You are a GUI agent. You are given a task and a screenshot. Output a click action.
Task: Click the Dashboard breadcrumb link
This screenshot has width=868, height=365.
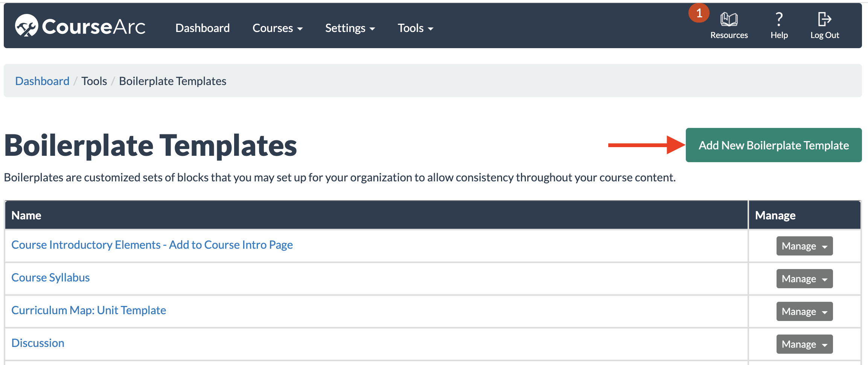[x=42, y=81]
